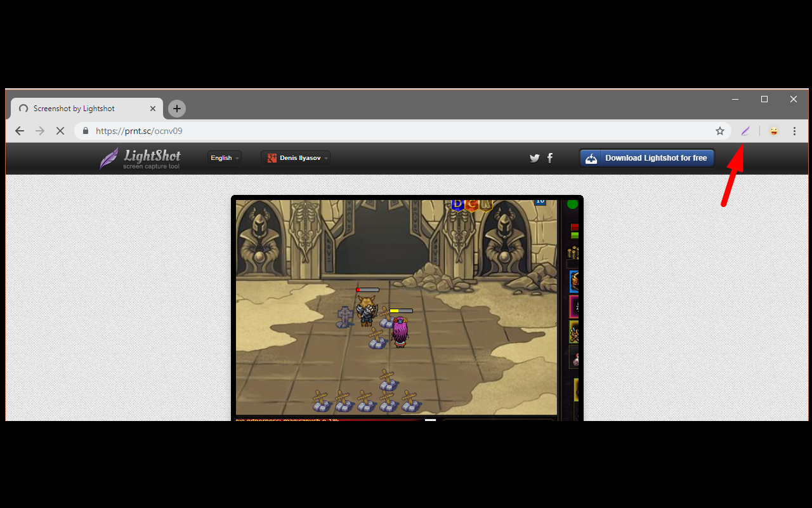The height and width of the screenshot is (508, 812).
Task: Click the padlock icon in the address bar
Action: tap(85, 131)
